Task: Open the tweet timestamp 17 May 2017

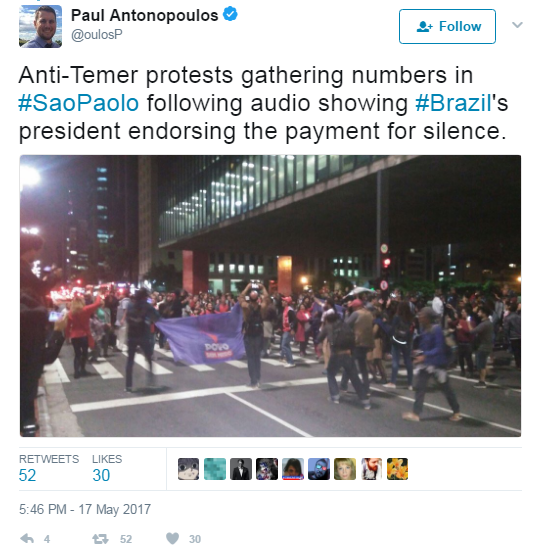Action: pos(85,509)
